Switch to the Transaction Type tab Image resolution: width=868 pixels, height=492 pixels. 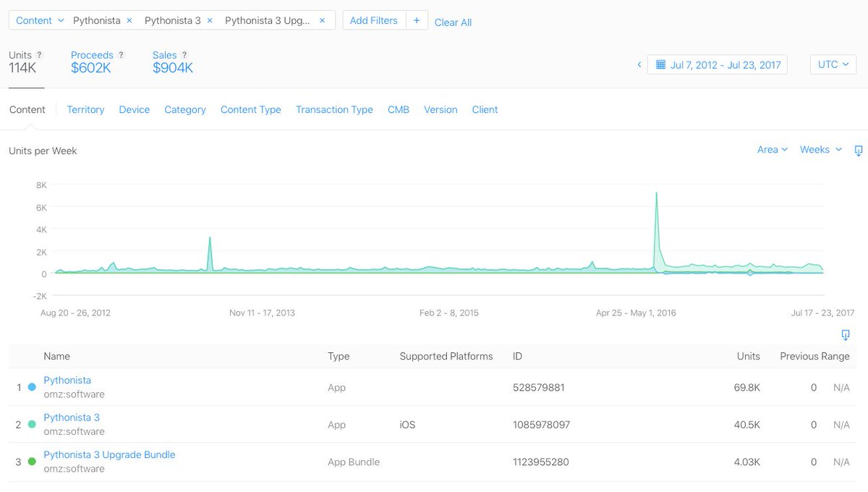[334, 110]
